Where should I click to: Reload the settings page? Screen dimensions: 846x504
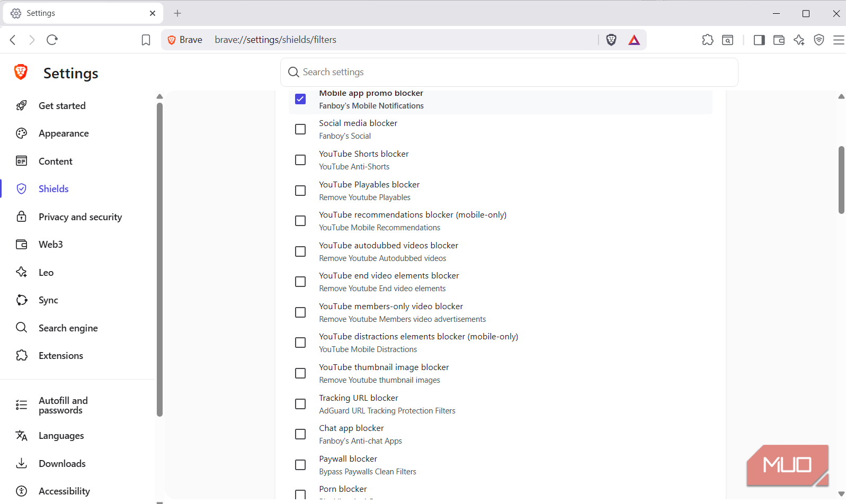(52, 40)
